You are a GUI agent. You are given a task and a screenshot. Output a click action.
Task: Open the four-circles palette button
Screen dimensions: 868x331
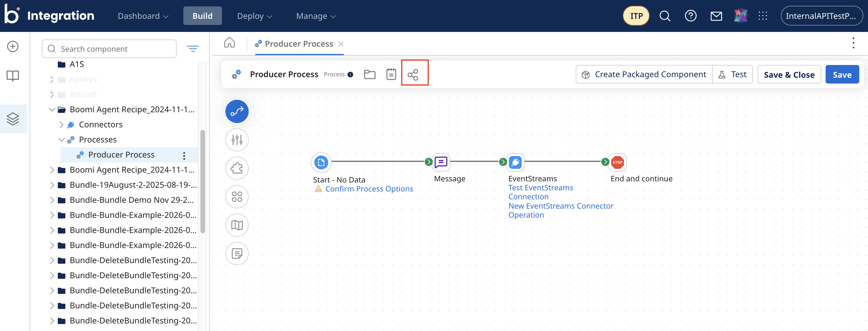pyautogui.click(x=237, y=197)
